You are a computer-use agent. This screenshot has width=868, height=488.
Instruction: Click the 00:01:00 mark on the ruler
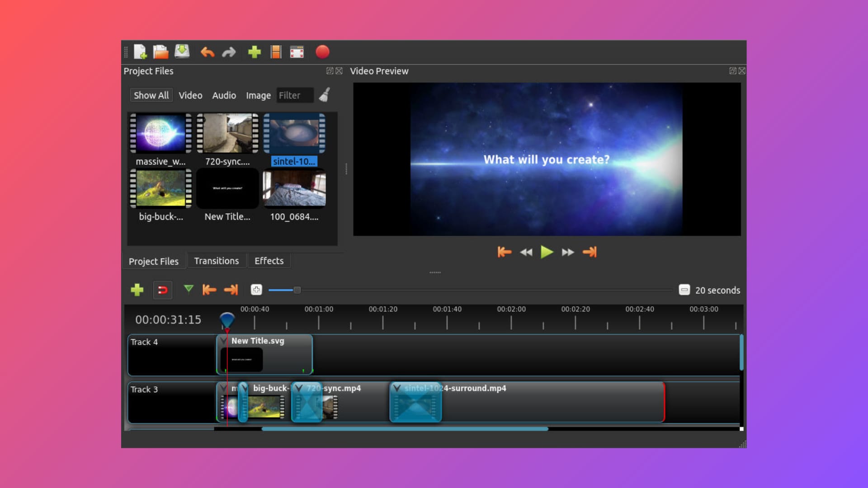point(319,309)
